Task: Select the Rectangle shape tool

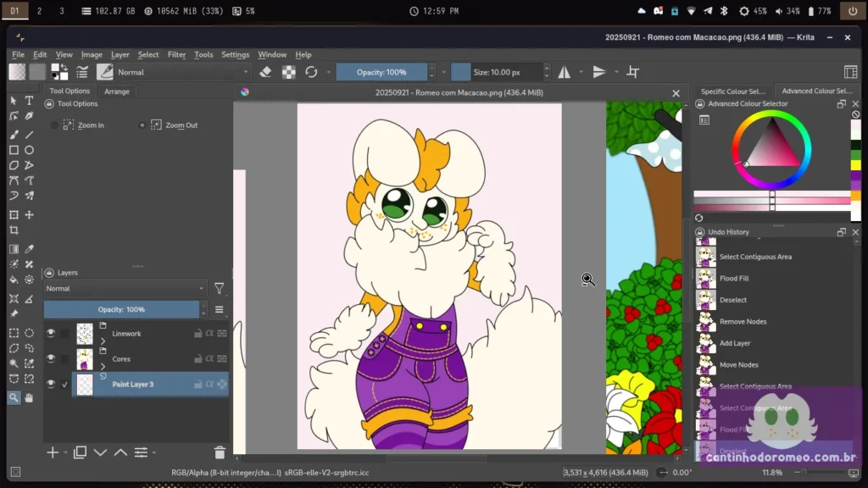Action: (x=14, y=150)
